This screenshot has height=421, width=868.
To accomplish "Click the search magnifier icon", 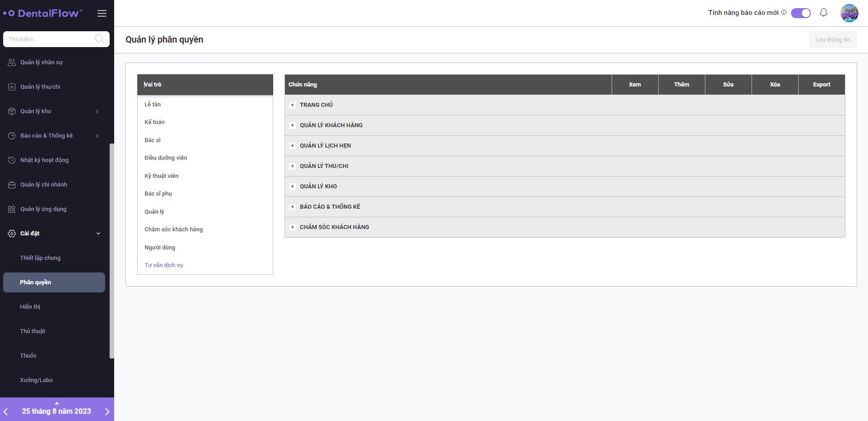I will click(x=99, y=39).
